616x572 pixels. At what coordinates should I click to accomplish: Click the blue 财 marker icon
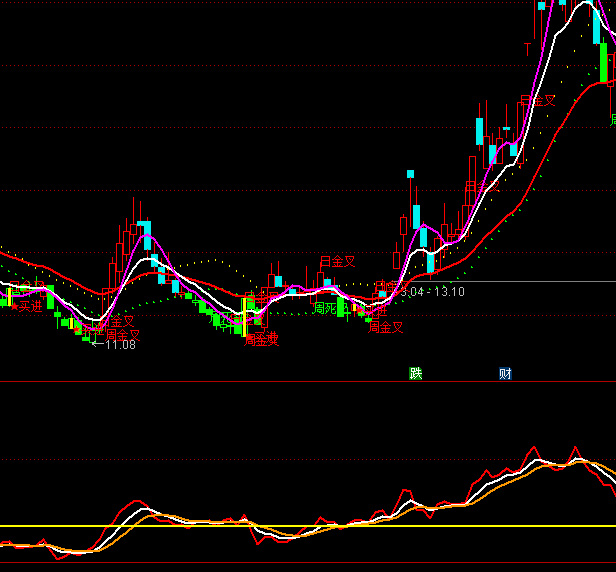505,374
